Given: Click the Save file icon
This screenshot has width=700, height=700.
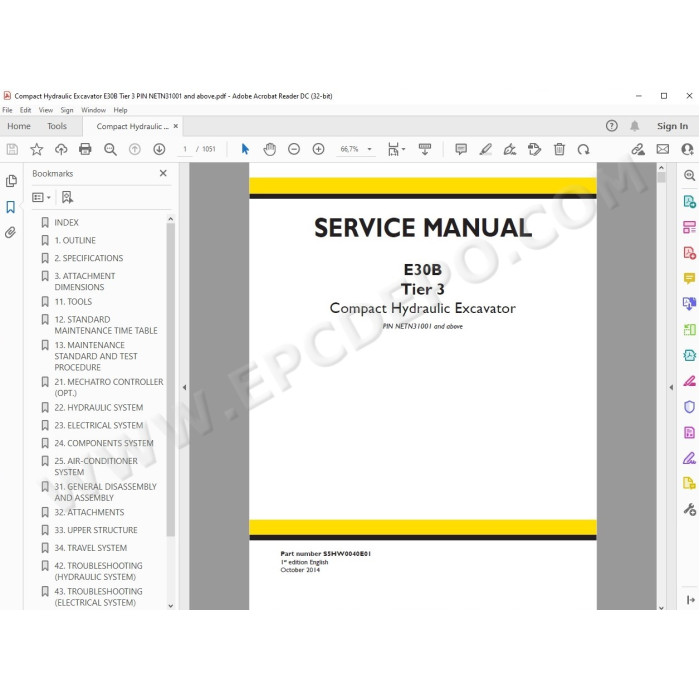Looking at the screenshot, I should click(x=12, y=149).
